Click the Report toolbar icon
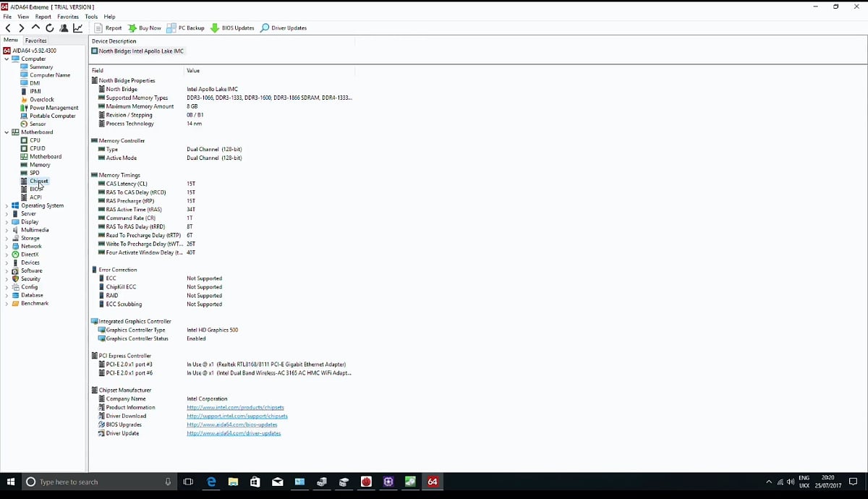868x499 pixels. pos(109,27)
